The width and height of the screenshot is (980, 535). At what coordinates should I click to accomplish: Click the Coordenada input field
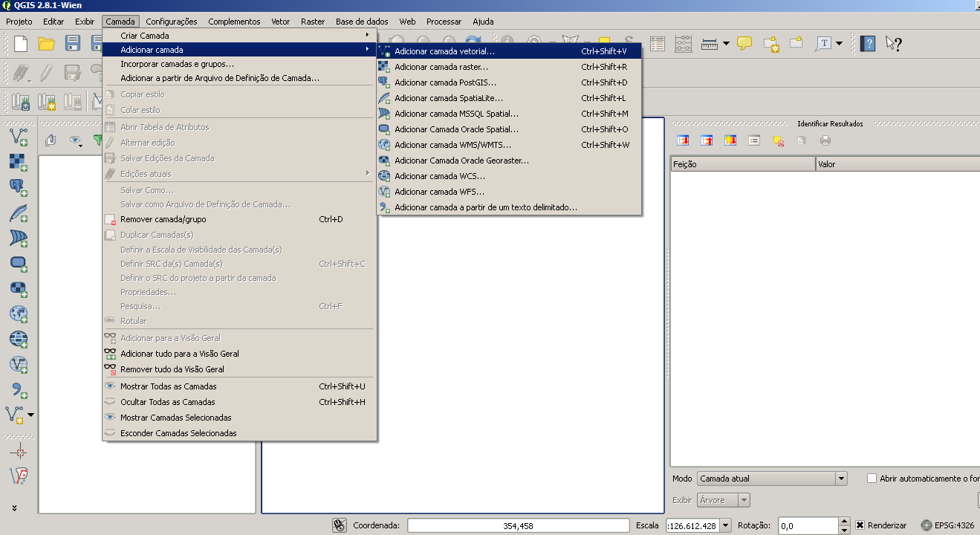click(x=518, y=525)
